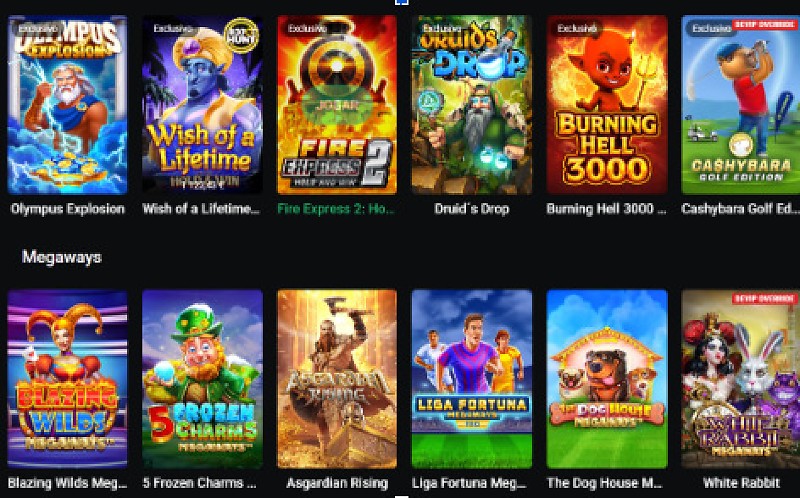
Task: Click the red banner on Cashybara Golf tile
Action: click(765, 24)
